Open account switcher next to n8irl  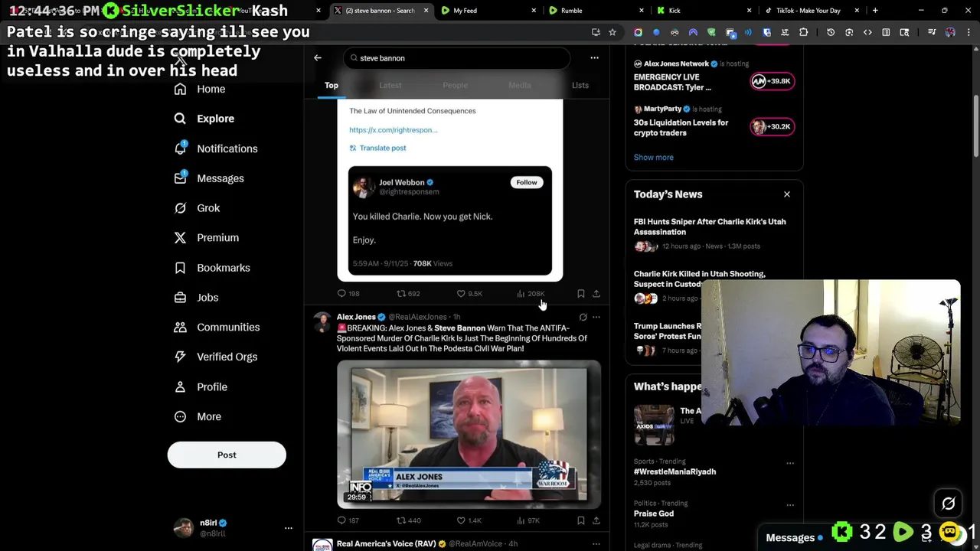coord(289,528)
